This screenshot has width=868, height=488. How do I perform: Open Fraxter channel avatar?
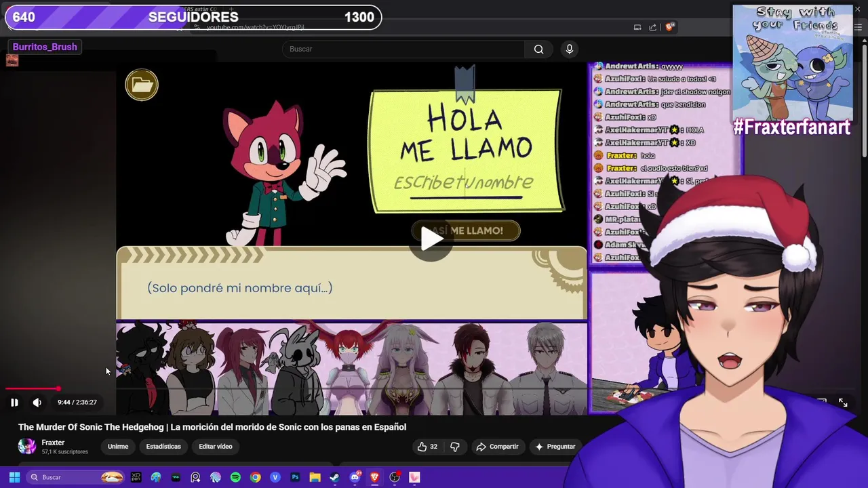27,446
